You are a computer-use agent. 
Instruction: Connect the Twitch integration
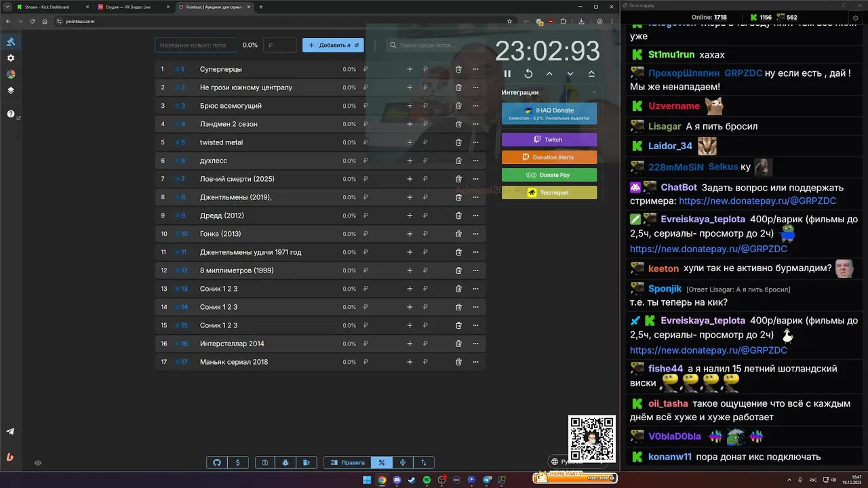[x=549, y=140]
